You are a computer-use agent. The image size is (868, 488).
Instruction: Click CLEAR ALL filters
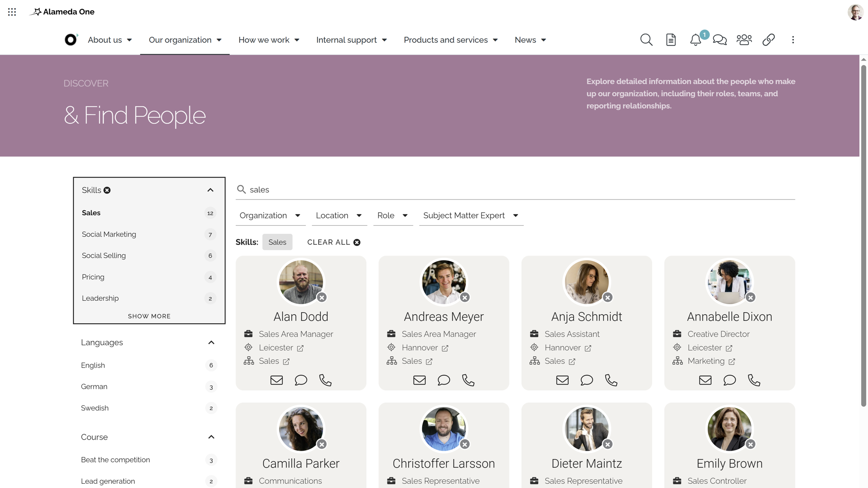tap(334, 242)
